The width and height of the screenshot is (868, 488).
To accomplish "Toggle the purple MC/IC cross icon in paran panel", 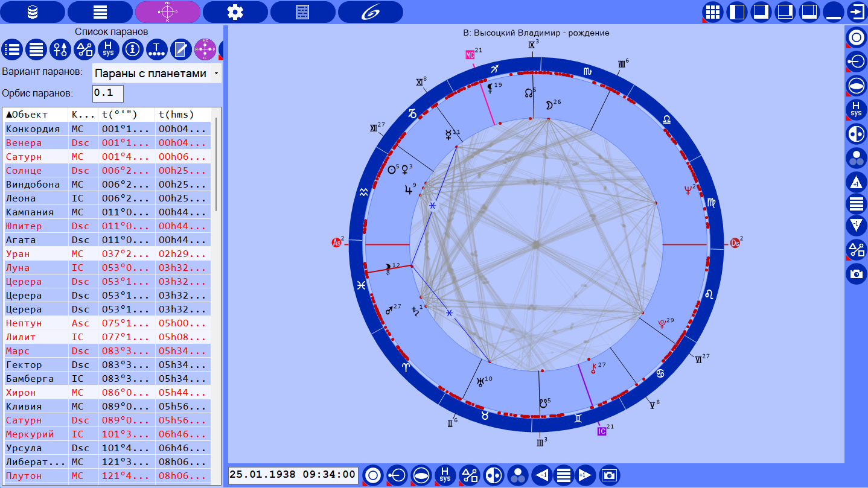I will pos(205,49).
